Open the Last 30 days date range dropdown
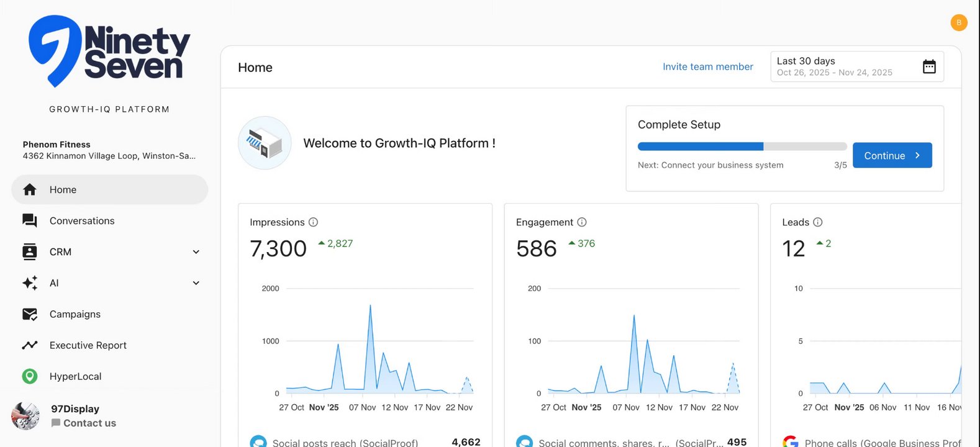Screen dimensions: 980x447 (x=845, y=66)
